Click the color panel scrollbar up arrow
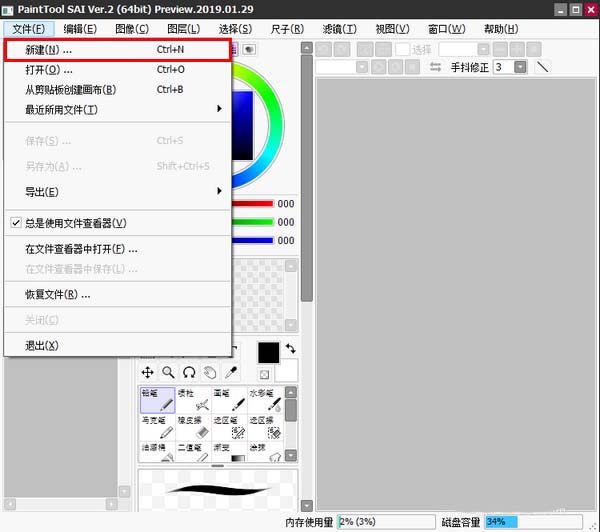Viewport: 600px width, 532px height. click(307, 48)
